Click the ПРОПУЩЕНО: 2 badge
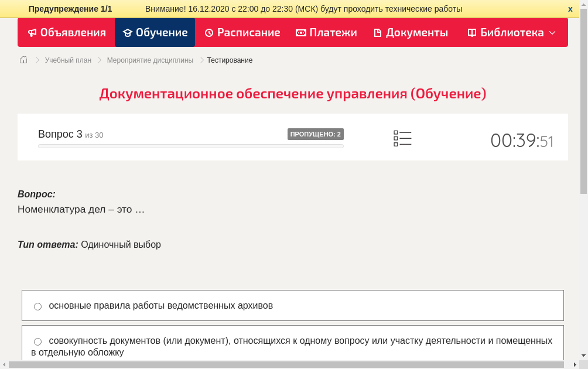The width and height of the screenshot is (588, 369). click(316, 134)
